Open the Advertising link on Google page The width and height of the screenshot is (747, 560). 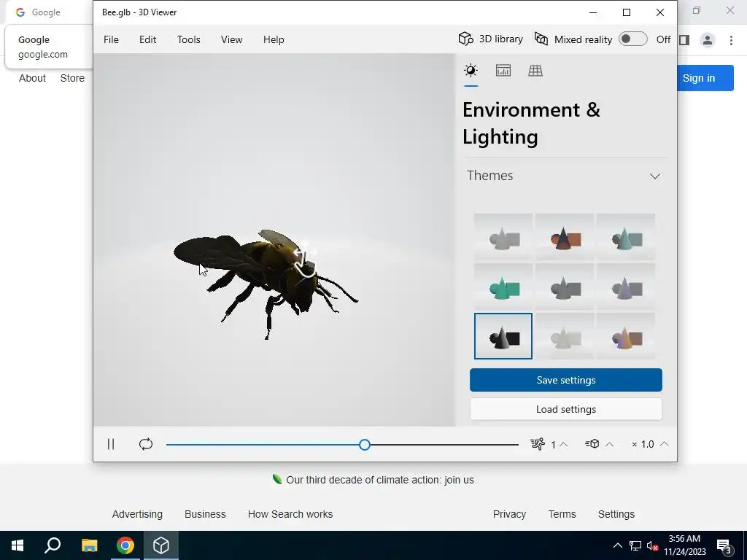(x=137, y=514)
